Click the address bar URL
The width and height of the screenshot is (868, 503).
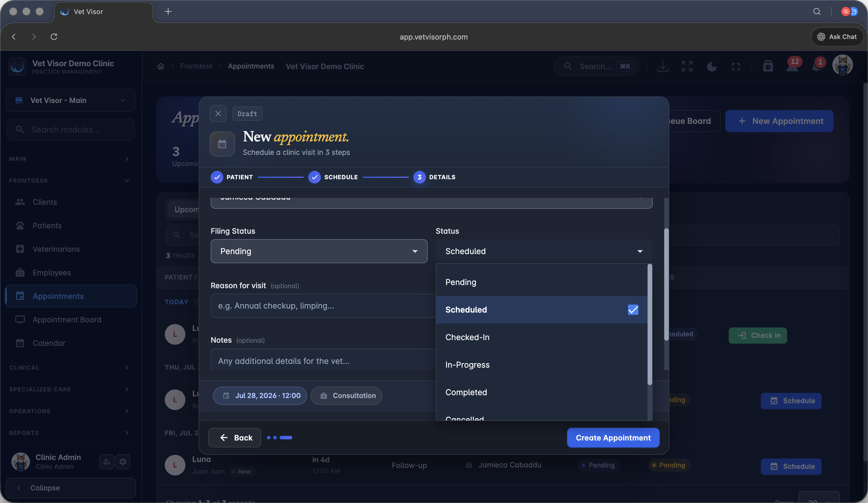tap(434, 37)
